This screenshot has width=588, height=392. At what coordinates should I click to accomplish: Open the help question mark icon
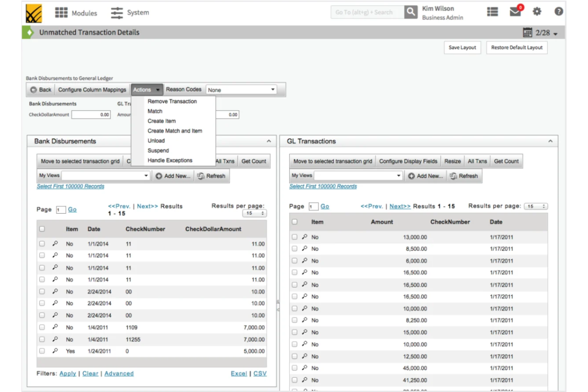pyautogui.click(x=558, y=12)
